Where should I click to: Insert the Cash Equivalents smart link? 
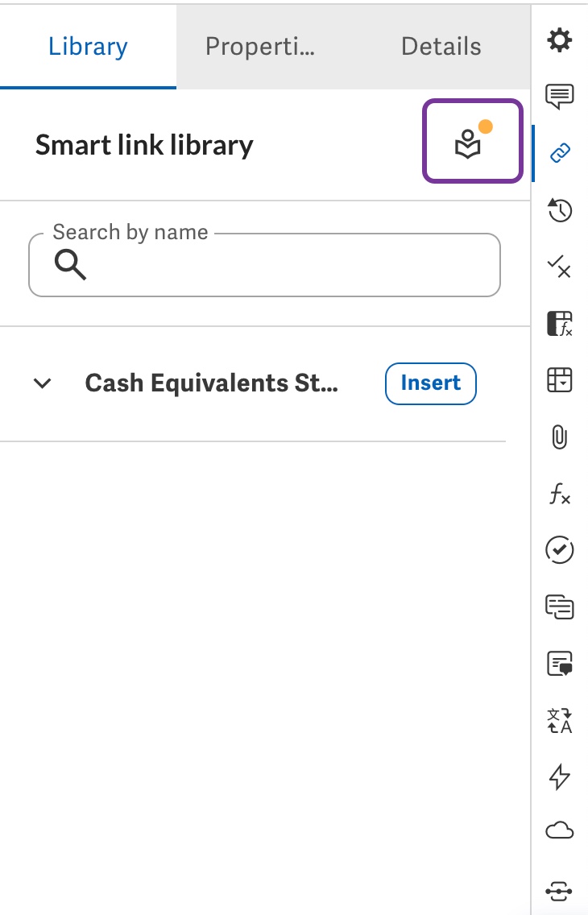point(430,383)
